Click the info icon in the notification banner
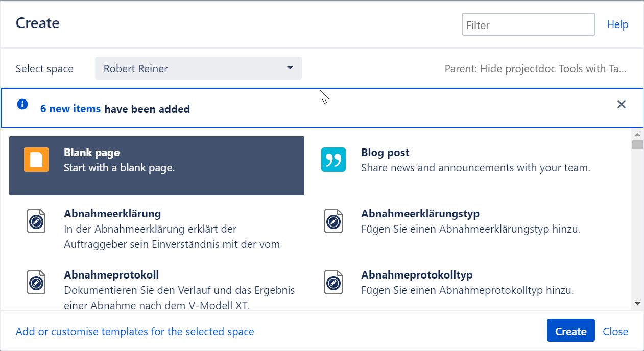 coord(21,104)
